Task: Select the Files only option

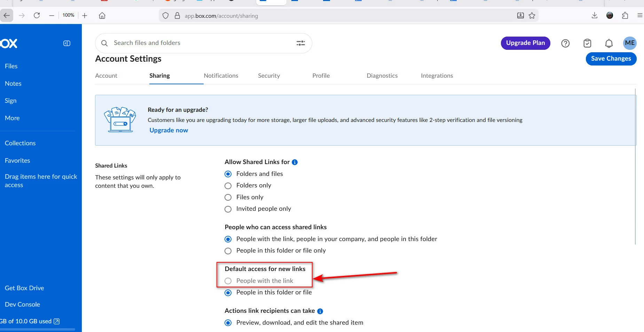Action: point(228,198)
